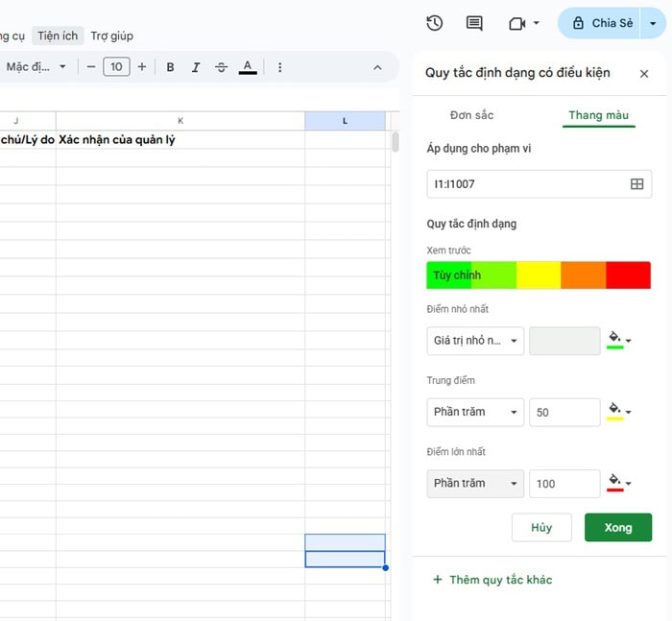Open the Điểm lớn nhất Phần trăm dropdown
Screen dimensions: 672x621
[475, 483]
